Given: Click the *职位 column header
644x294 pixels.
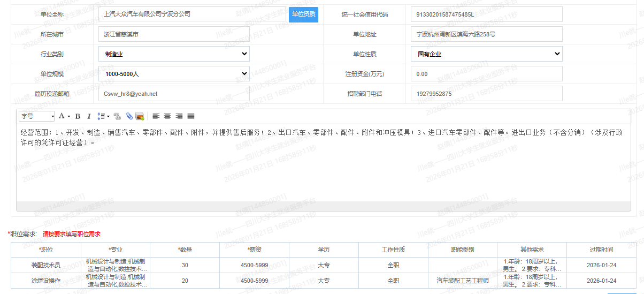Looking at the screenshot, I should coord(46,250).
